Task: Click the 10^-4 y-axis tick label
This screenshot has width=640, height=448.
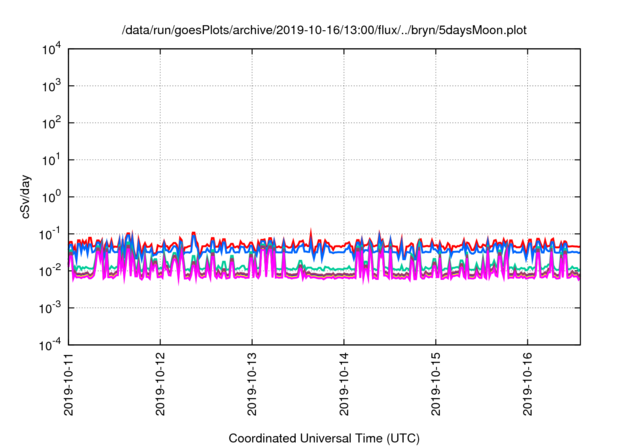Action: [50, 345]
